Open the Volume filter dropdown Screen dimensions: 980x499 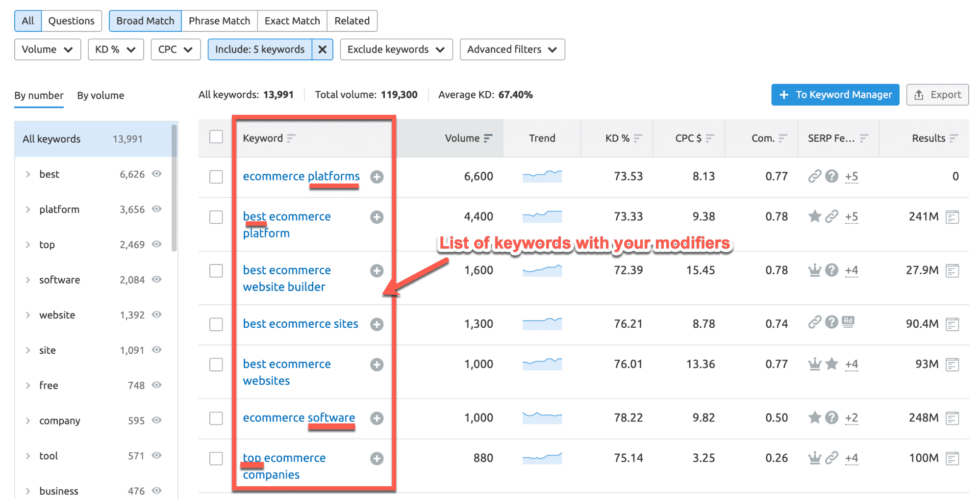(48, 50)
